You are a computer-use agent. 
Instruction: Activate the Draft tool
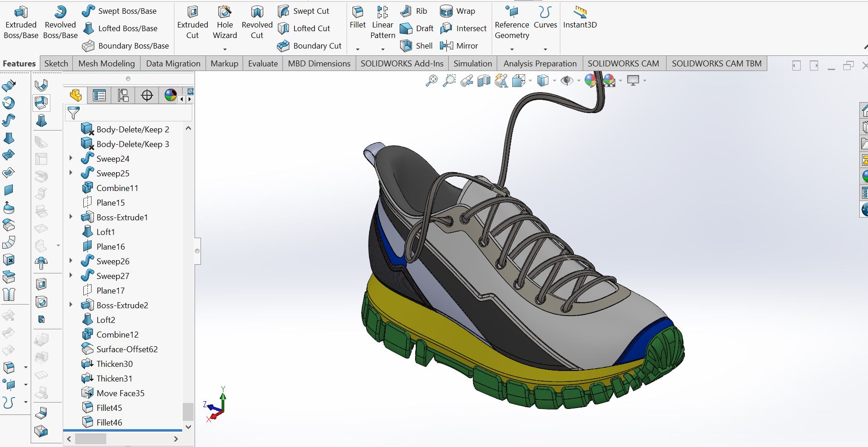(x=417, y=28)
